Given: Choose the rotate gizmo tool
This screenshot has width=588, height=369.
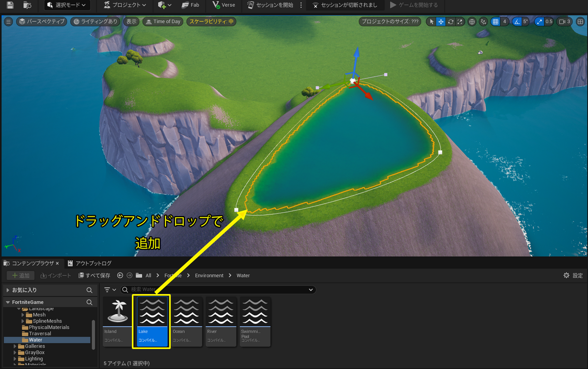Looking at the screenshot, I should pos(450,22).
